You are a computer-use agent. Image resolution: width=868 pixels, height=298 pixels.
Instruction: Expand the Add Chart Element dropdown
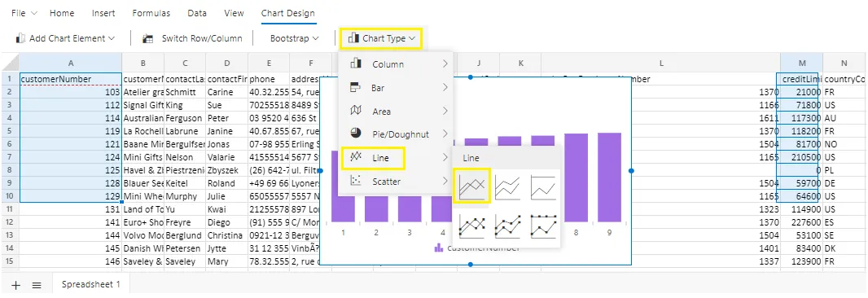pyautogui.click(x=65, y=38)
